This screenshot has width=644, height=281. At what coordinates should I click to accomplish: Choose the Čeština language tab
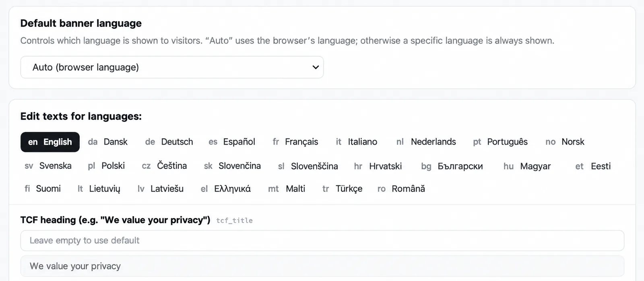click(164, 166)
